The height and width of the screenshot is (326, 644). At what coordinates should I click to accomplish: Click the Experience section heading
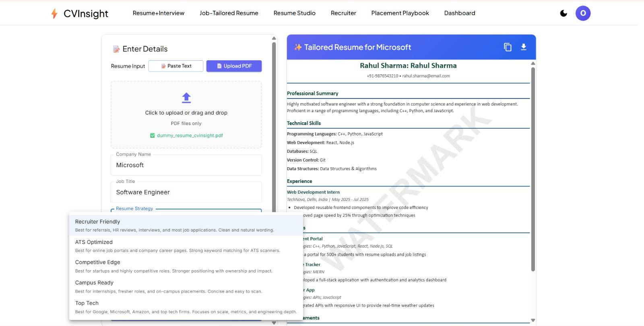tap(299, 181)
